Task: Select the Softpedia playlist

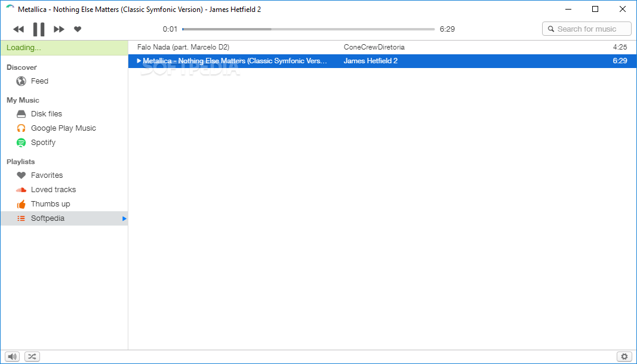Action: (64, 218)
